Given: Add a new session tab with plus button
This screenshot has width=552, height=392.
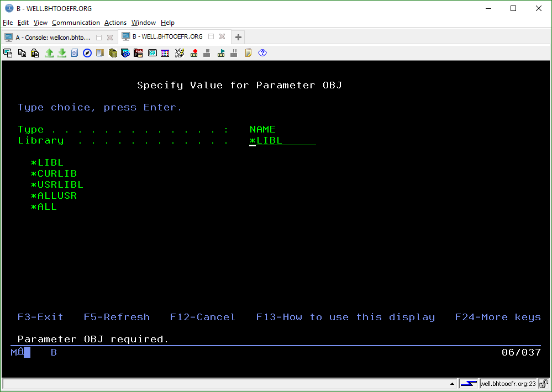Looking at the screenshot, I should (x=238, y=38).
